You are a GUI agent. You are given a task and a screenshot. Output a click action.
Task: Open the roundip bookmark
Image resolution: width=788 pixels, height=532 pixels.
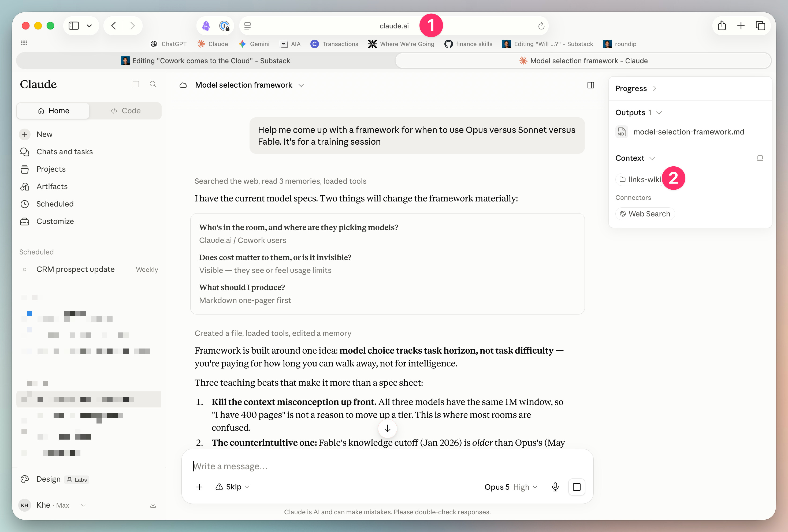point(620,44)
